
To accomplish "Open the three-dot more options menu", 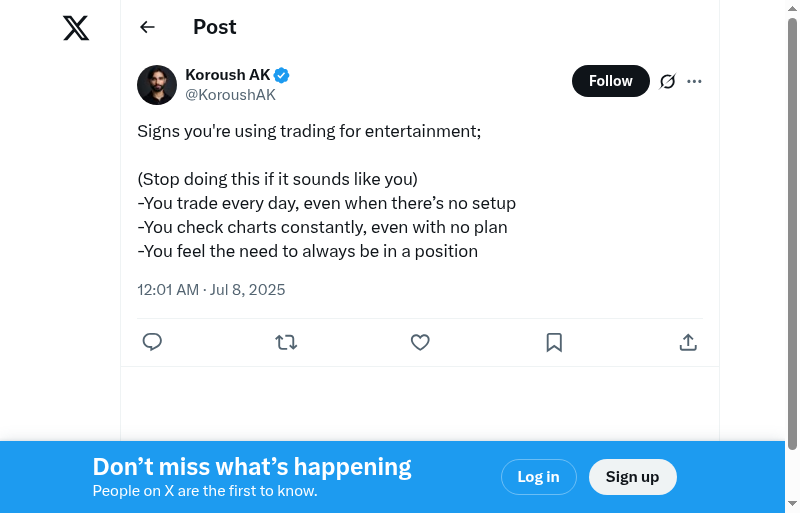I will (695, 81).
